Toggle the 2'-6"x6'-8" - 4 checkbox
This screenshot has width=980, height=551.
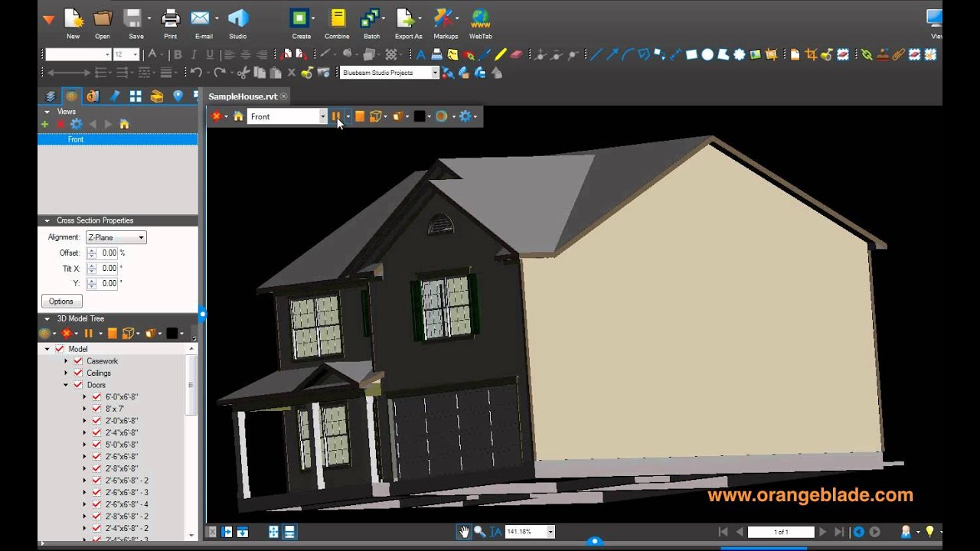coord(96,504)
